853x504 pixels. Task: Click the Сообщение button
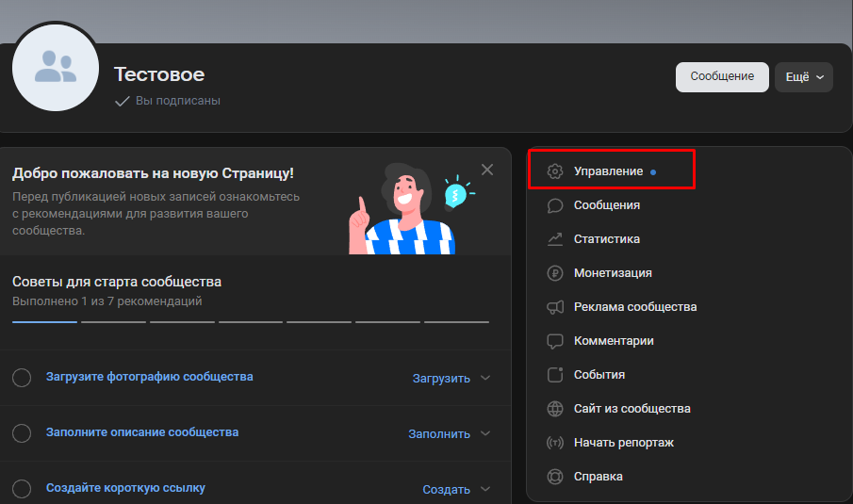pos(722,76)
